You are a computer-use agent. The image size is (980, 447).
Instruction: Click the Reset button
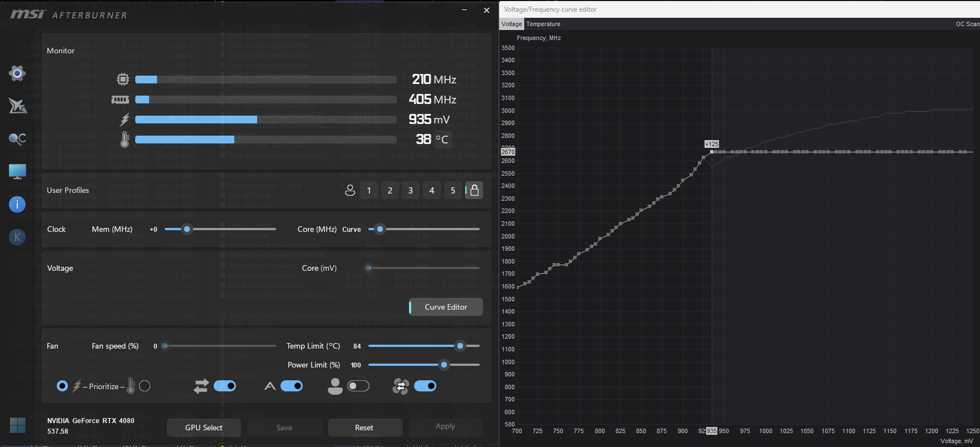click(x=365, y=428)
